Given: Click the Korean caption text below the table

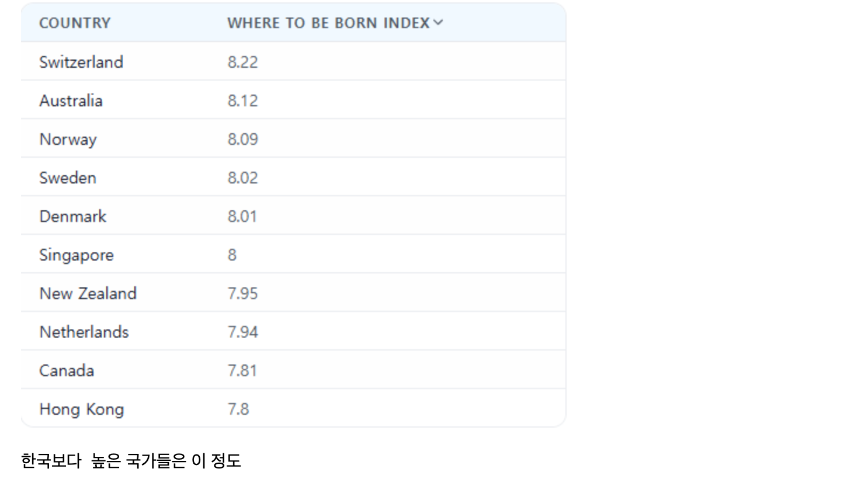Looking at the screenshot, I should pos(131,460).
